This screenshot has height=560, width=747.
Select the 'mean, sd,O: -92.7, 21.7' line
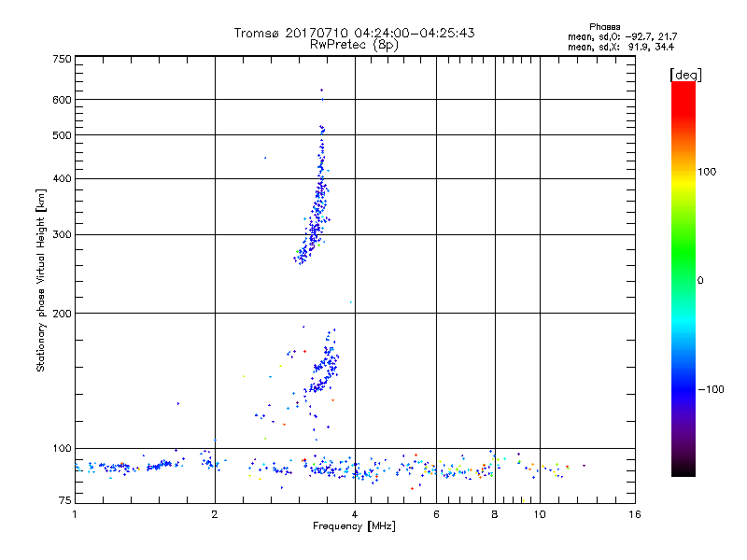coord(622,36)
